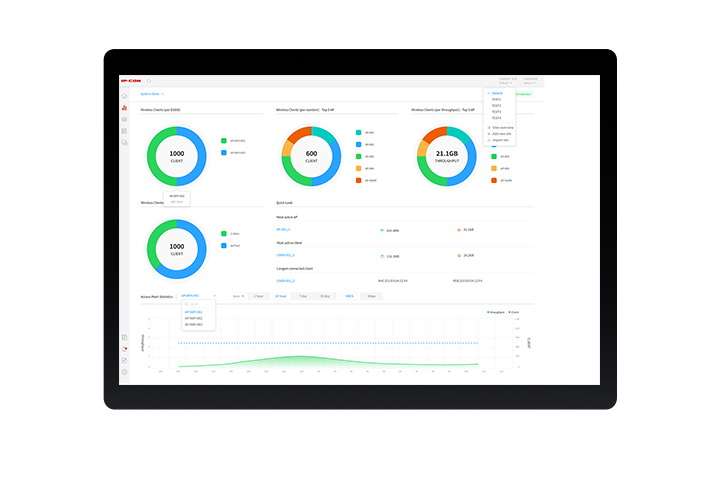This screenshot has width=720, height=480.
Task: Click the search icon beside the IP-COM logo
Action: coord(149,81)
